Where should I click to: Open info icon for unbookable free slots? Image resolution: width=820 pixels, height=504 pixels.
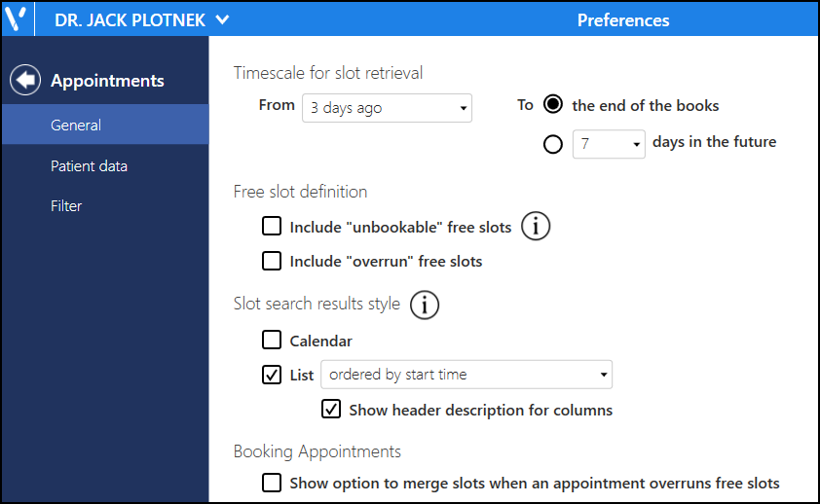(536, 226)
